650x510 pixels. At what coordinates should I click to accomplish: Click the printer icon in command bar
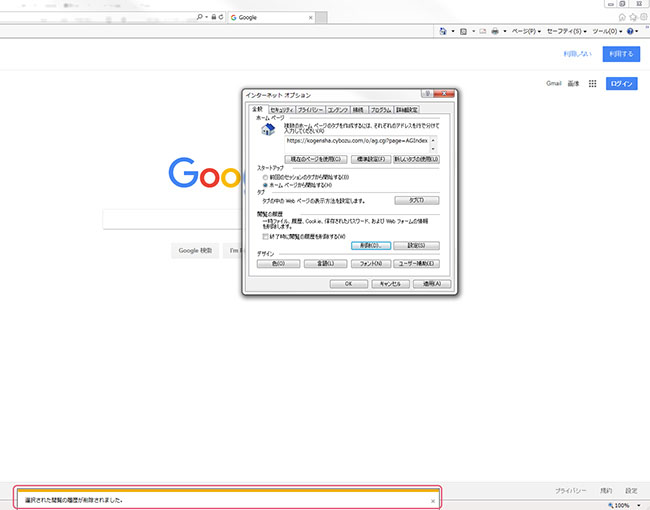click(495, 31)
